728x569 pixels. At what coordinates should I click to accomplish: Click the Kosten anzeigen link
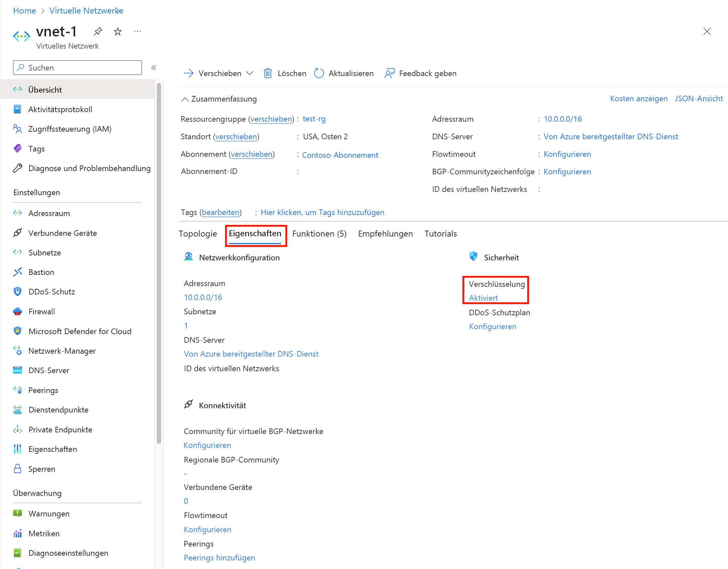click(638, 99)
